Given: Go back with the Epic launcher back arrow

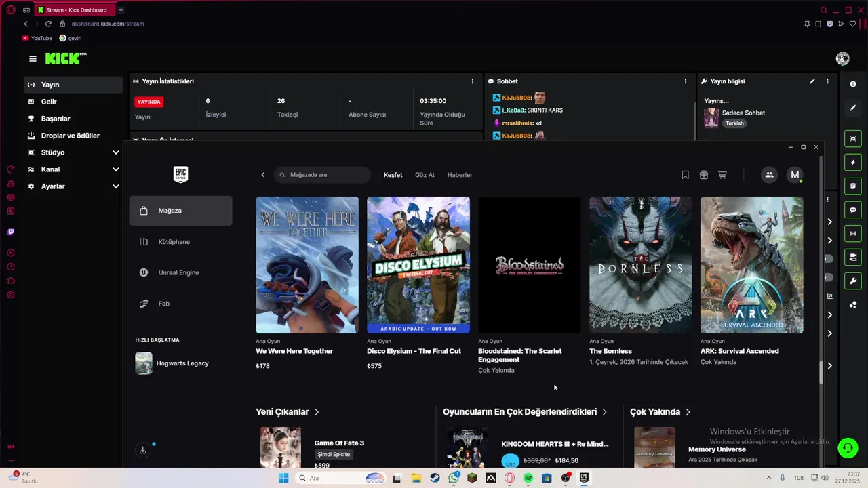Looking at the screenshot, I should pos(263,175).
